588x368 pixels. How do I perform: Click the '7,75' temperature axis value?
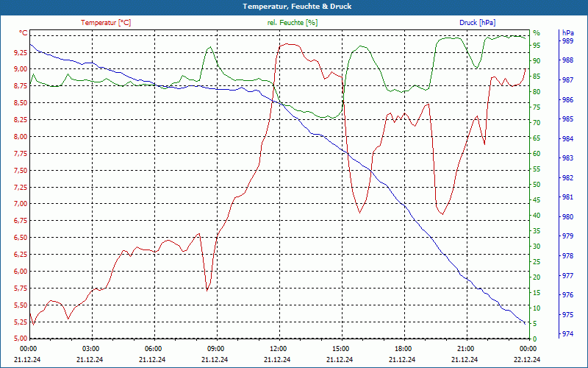[21, 154]
